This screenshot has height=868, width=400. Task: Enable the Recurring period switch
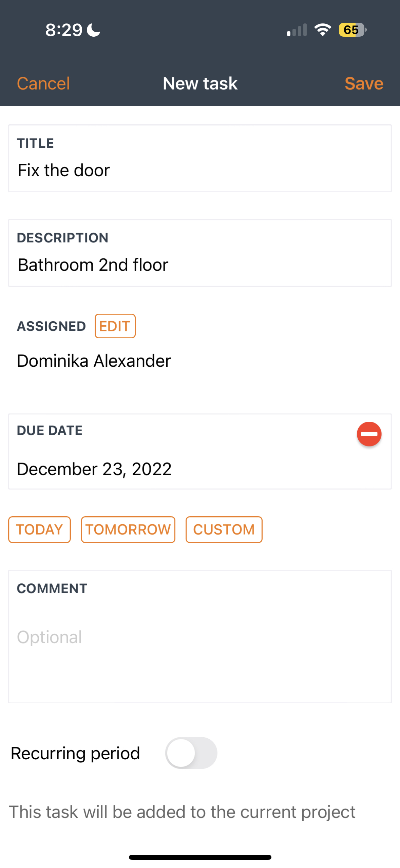click(191, 753)
